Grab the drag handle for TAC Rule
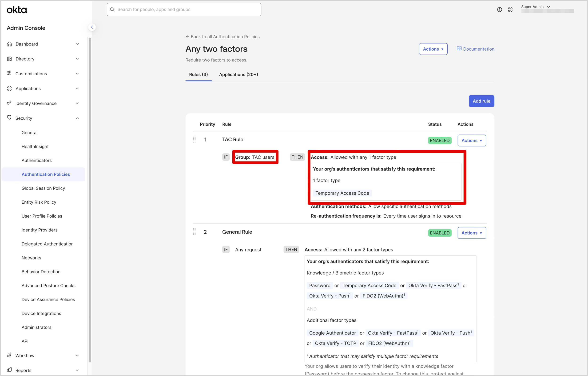 coord(194,139)
